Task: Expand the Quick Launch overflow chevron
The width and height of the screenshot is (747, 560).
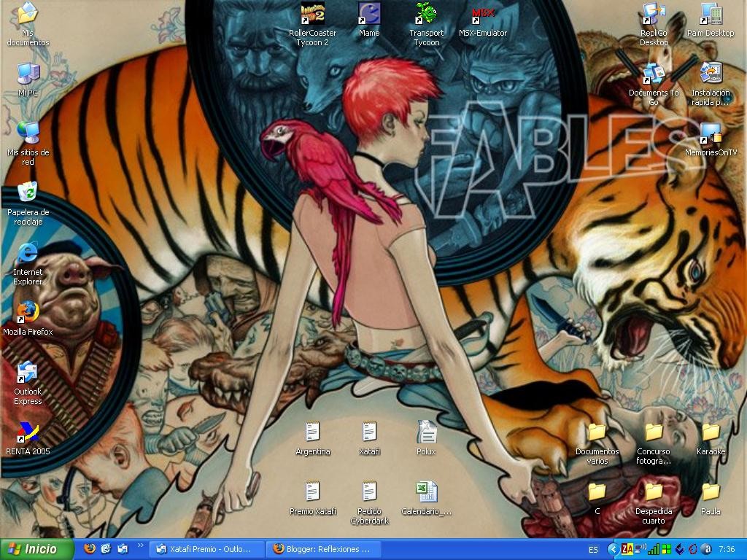Action: click(x=141, y=545)
